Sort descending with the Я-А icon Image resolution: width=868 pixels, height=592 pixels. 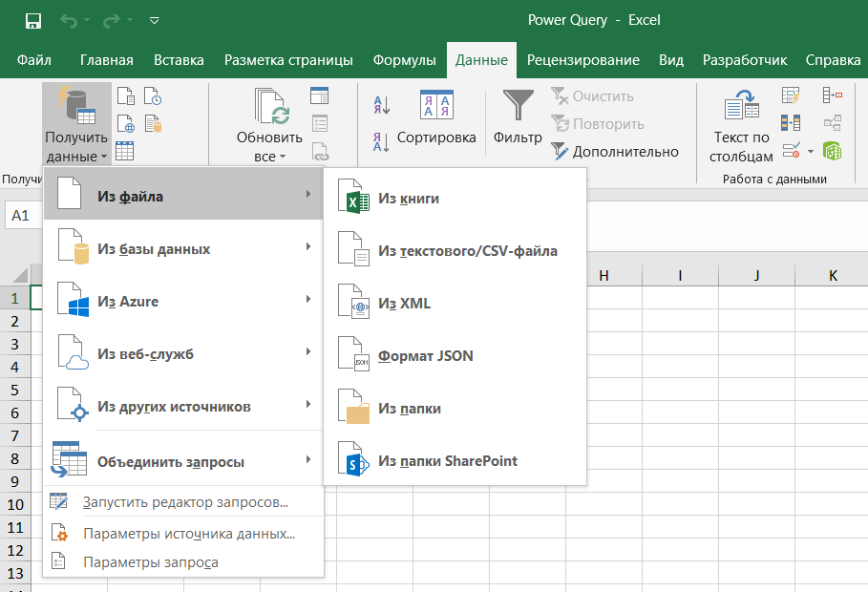(x=381, y=141)
